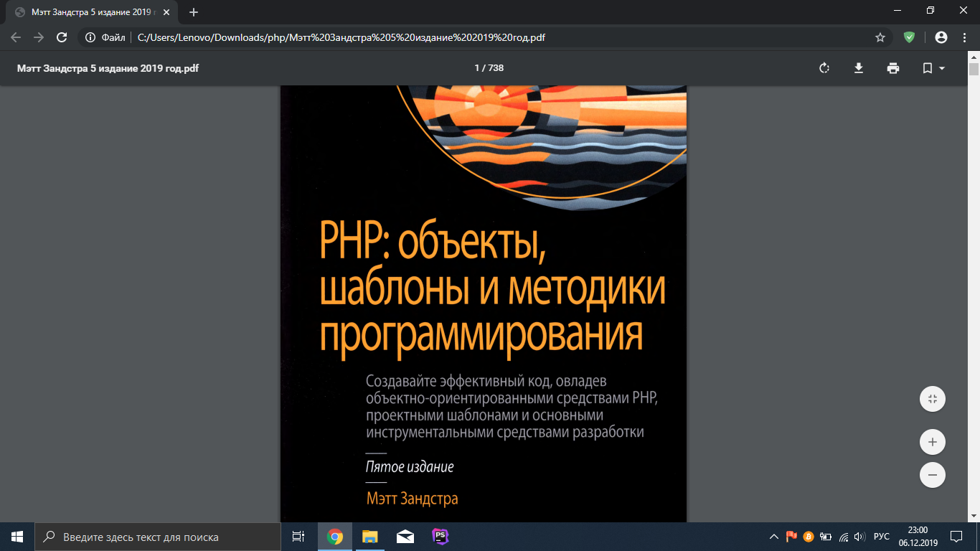Show hidden system tray icons
The height and width of the screenshot is (551, 980).
click(x=774, y=537)
